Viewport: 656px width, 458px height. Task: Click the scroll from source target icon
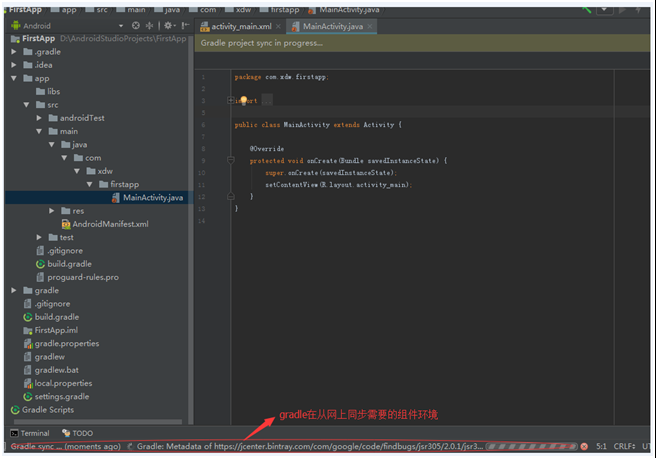click(136, 26)
